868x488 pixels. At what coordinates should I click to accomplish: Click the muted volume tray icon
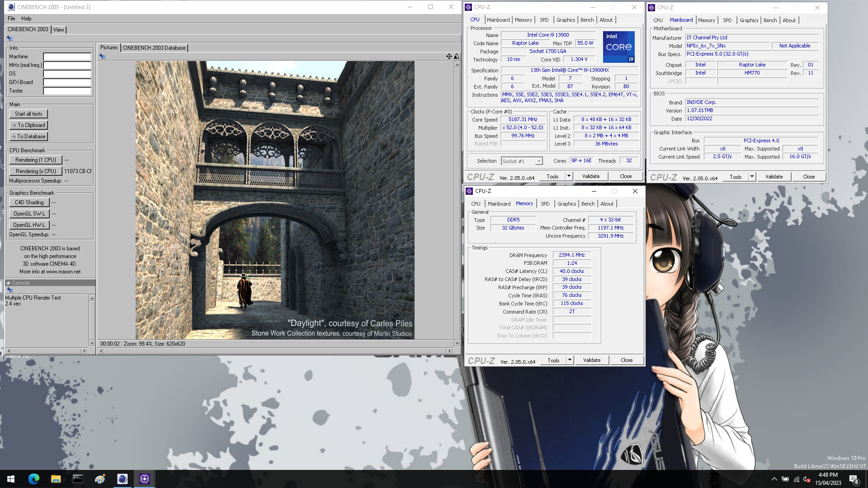[807, 479]
